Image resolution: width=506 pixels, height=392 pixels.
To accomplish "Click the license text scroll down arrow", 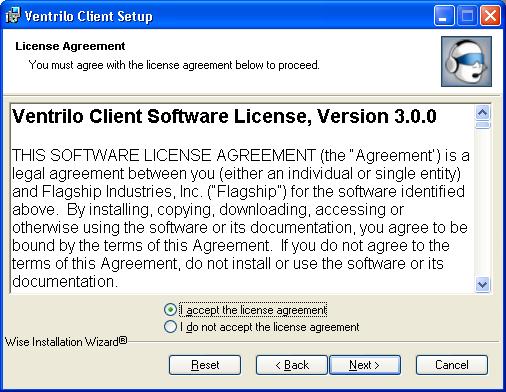I will click(x=483, y=285).
